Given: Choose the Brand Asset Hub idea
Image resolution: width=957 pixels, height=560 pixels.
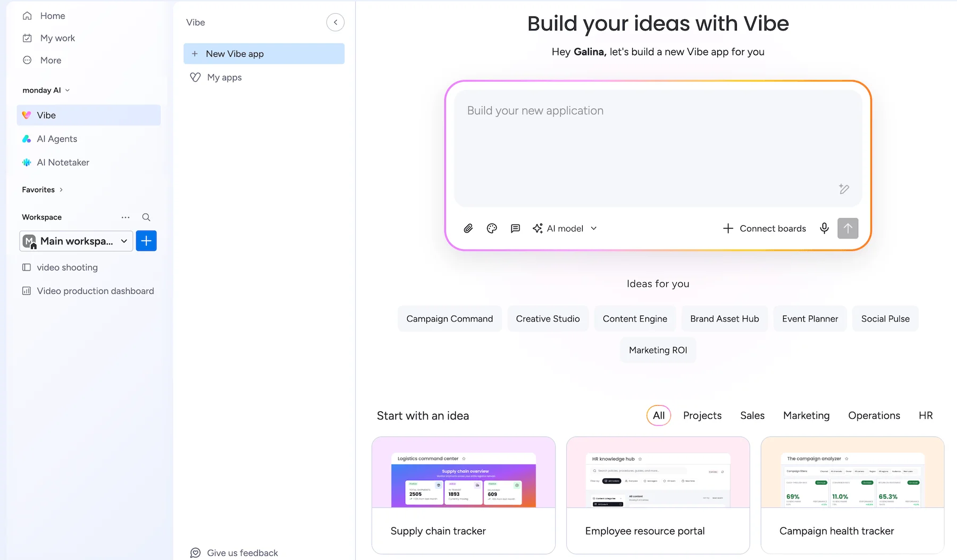Looking at the screenshot, I should [725, 319].
